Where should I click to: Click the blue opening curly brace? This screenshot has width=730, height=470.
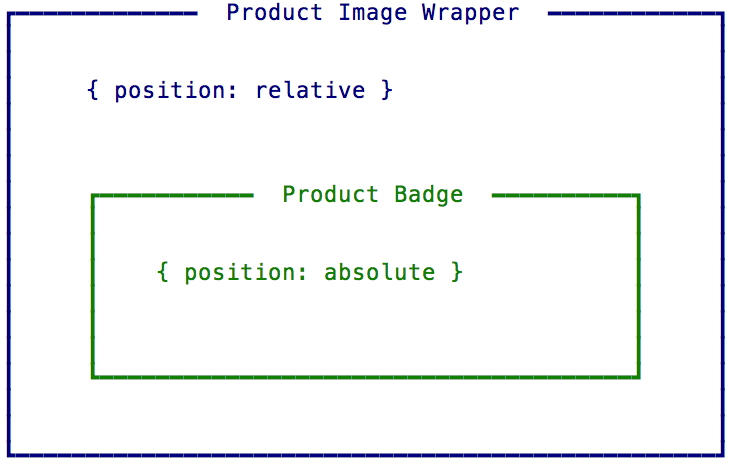point(93,90)
